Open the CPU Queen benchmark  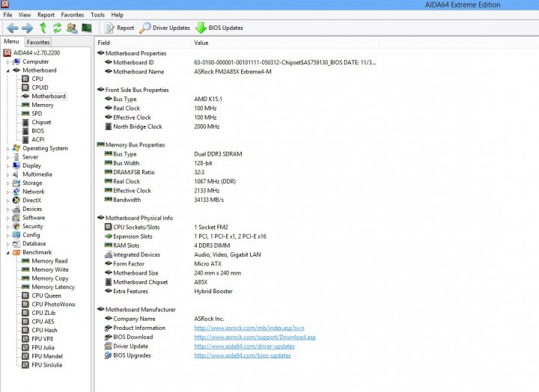(46, 295)
